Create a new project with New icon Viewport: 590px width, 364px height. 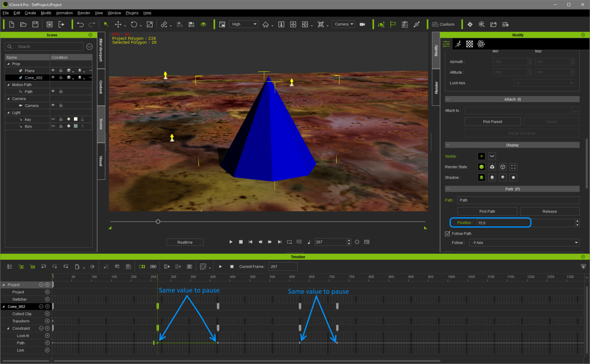pos(11,24)
